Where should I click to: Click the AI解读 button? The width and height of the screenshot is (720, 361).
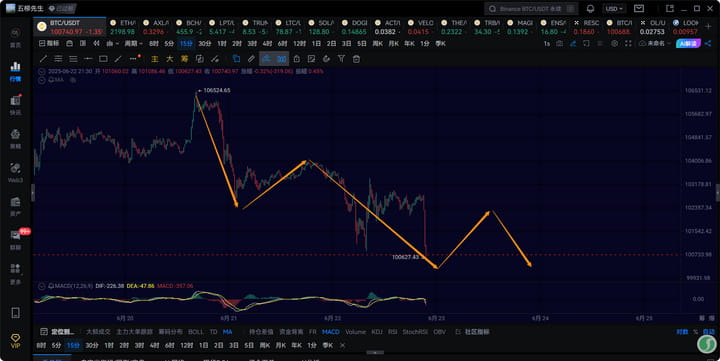click(x=688, y=43)
